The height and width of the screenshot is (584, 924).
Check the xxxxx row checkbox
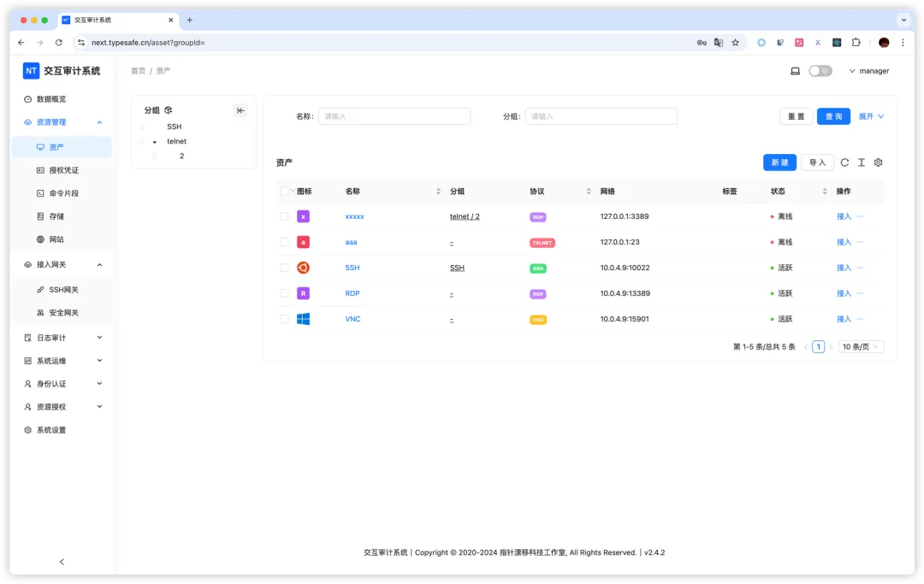pyautogui.click(x=284, y=216)
